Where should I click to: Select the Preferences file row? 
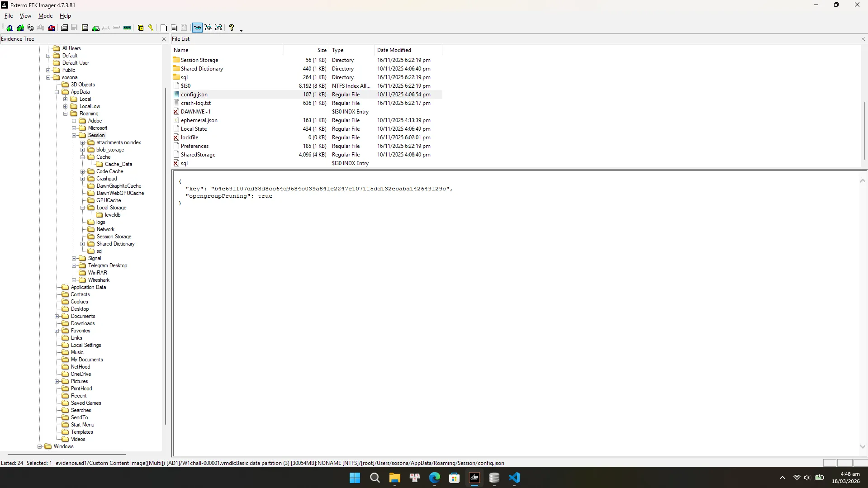point(307,146)
